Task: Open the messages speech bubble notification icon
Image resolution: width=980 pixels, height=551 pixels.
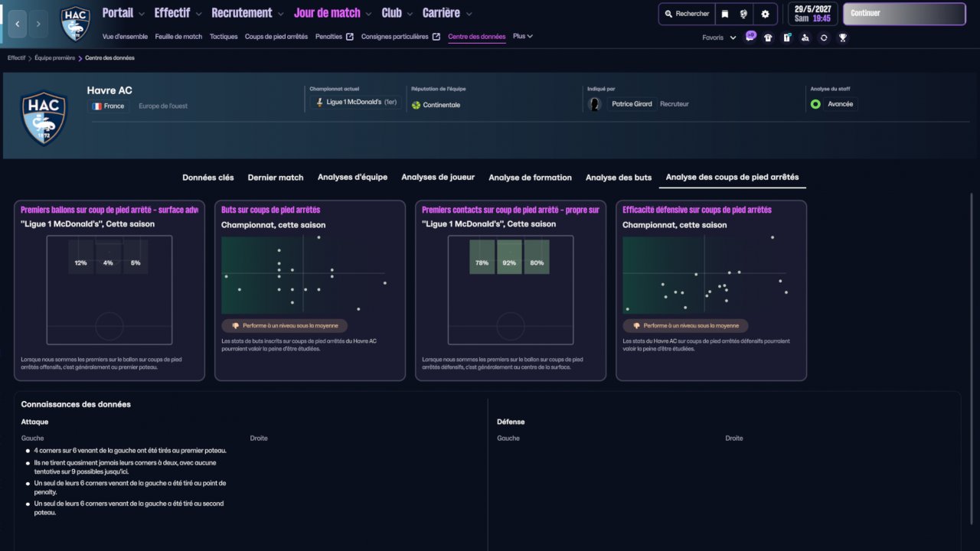Action: point(750,37)
